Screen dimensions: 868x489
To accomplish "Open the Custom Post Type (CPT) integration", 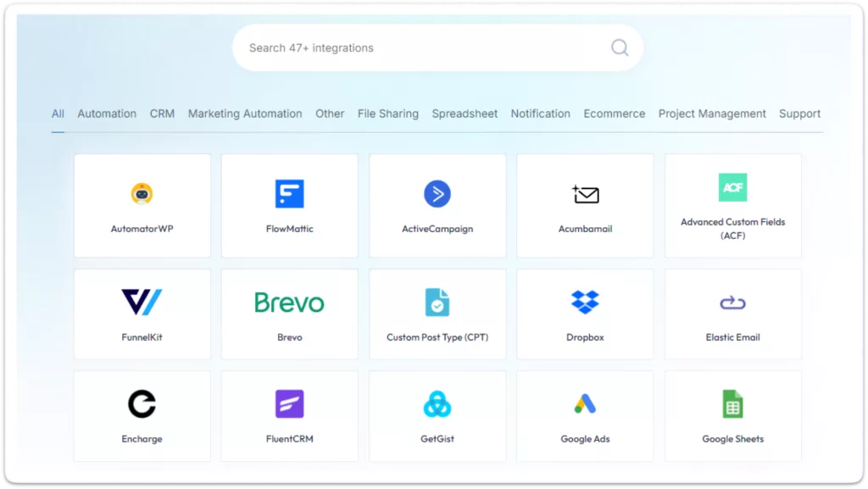I will [x=437, y=301].
